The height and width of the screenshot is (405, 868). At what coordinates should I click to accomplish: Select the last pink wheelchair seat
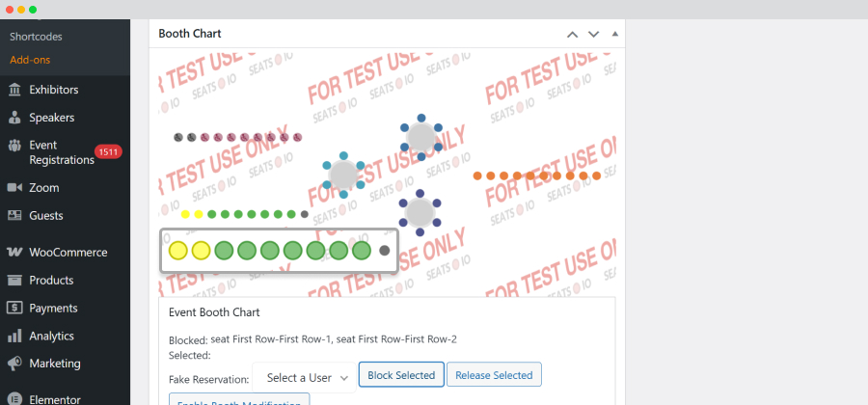[x=298, y=137]
